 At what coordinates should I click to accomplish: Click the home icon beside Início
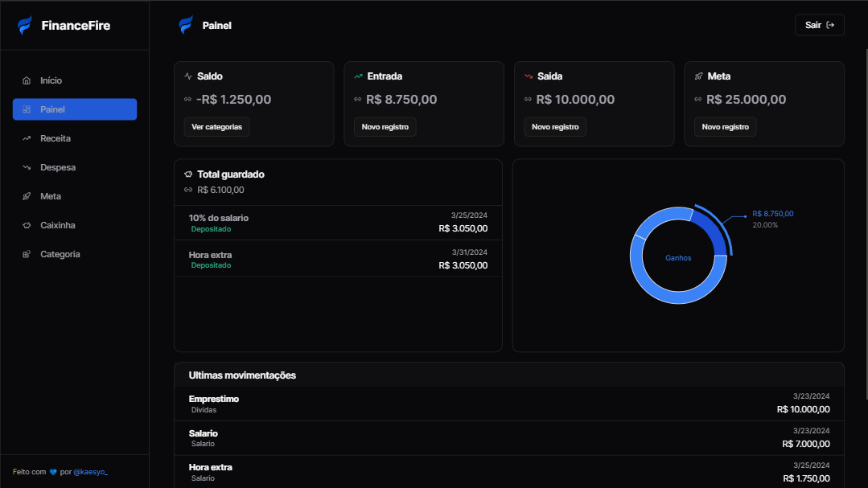click(27, 80)
